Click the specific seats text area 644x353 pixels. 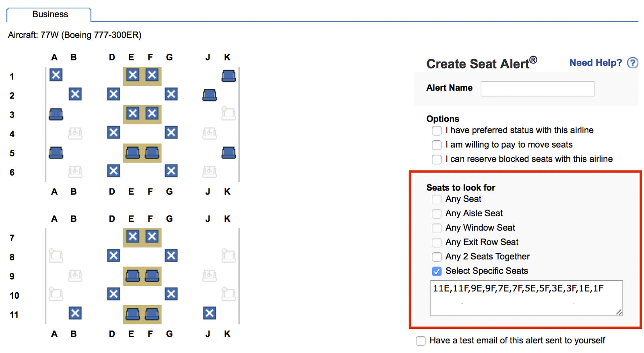[526, 298]
